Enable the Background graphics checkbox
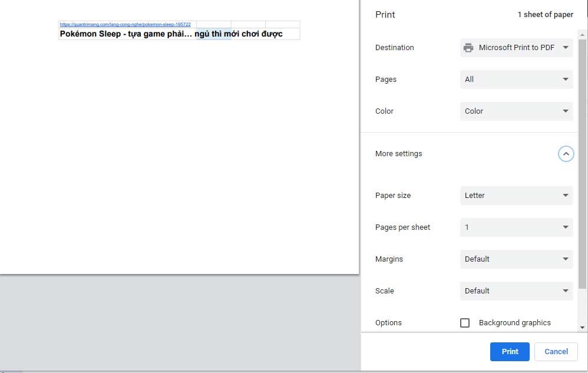Screen dimensions: 588x373 pyautogui.click(x=465, y=323)
